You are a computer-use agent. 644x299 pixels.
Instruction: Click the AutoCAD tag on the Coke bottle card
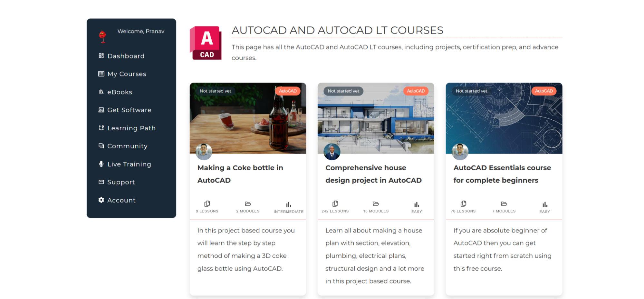(x=288, y=91)
